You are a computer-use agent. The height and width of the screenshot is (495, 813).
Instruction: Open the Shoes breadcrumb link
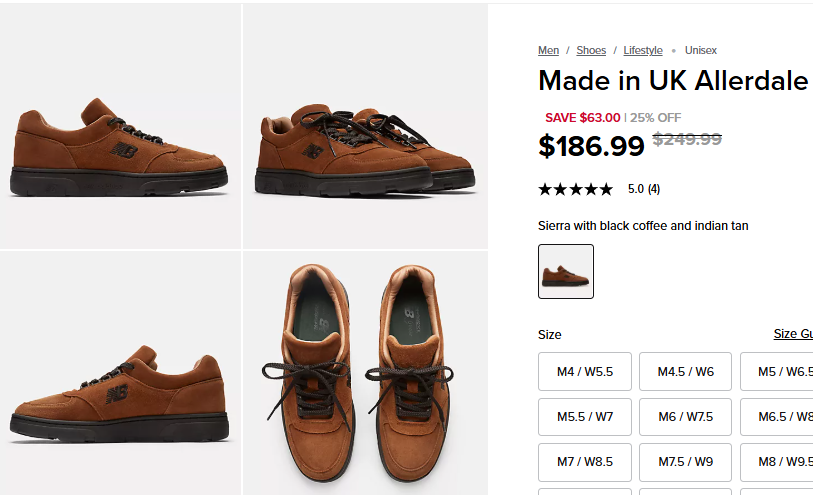(591, 51)
